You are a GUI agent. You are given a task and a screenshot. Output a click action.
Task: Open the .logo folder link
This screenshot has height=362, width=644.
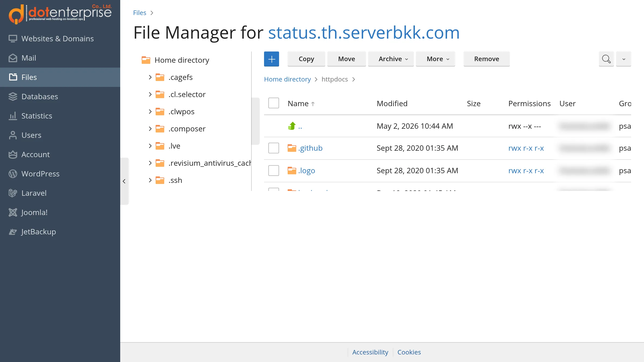[x=306, y=171]
